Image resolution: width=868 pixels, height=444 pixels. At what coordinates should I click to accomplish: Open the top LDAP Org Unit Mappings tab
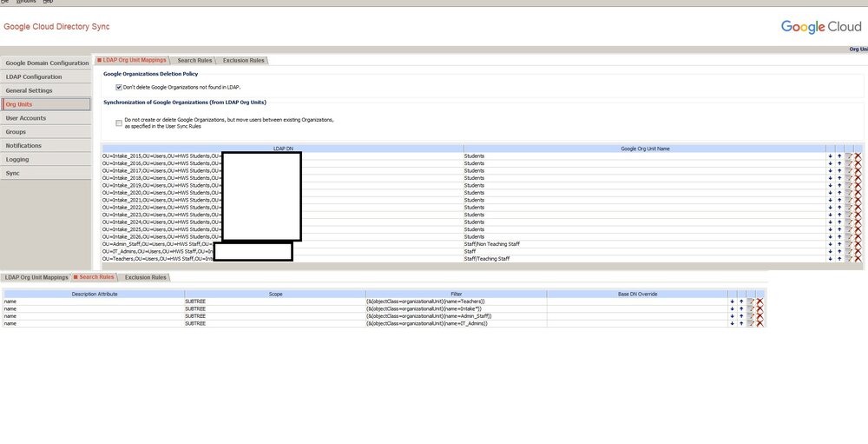[132, 60]
